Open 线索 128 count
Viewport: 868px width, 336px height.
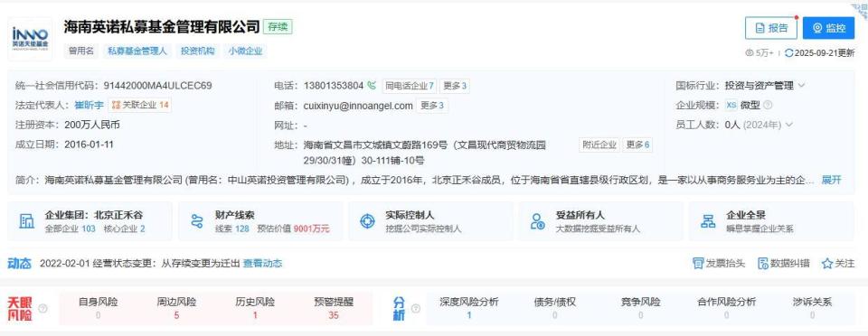point(232,229)
